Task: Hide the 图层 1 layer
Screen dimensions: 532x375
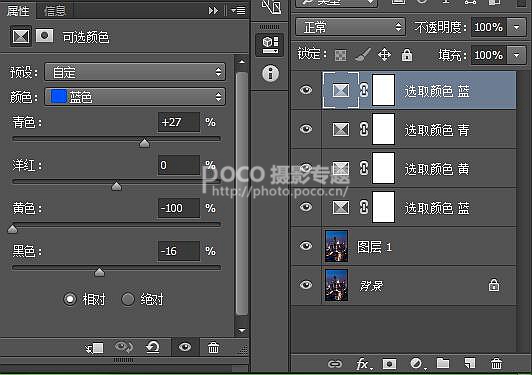Action: pos(306,246)
